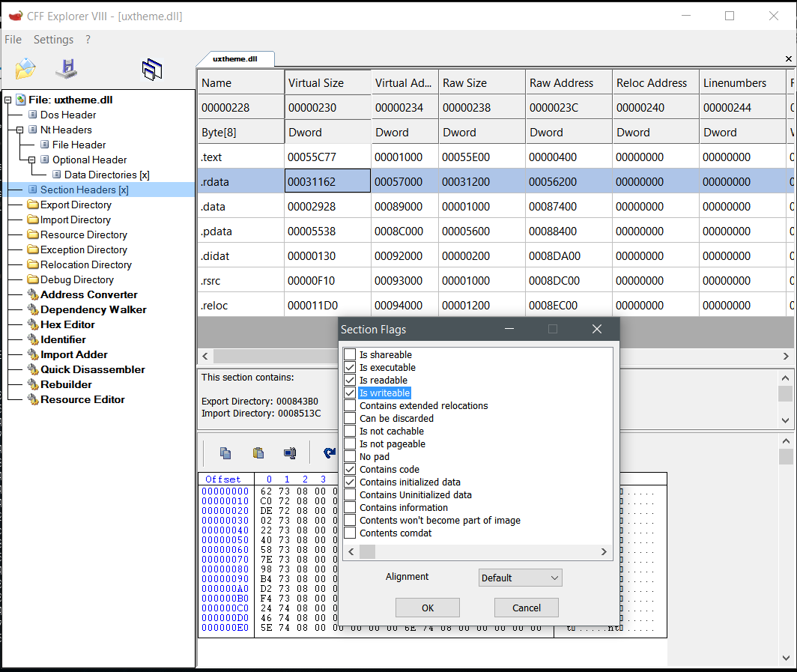Image resolution: width=797 pixels, height=672 pixels.
Task: Close the uxtheme.dll document tab
Action: [x=788, y=59]
